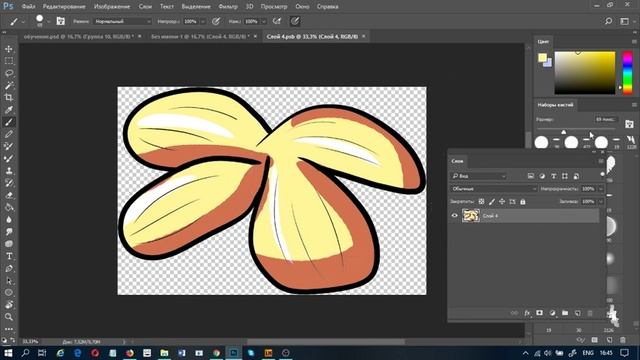Select the Lasso tool

coord(9,73)
